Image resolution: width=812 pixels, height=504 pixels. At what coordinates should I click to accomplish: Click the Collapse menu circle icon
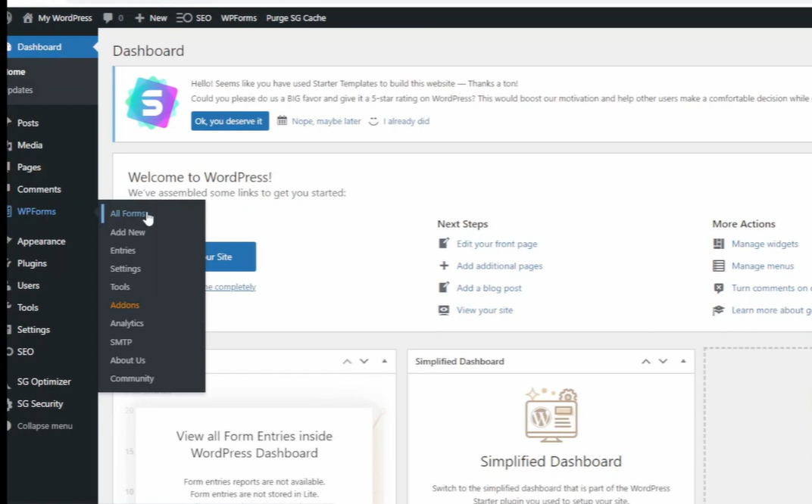point(9,426)
